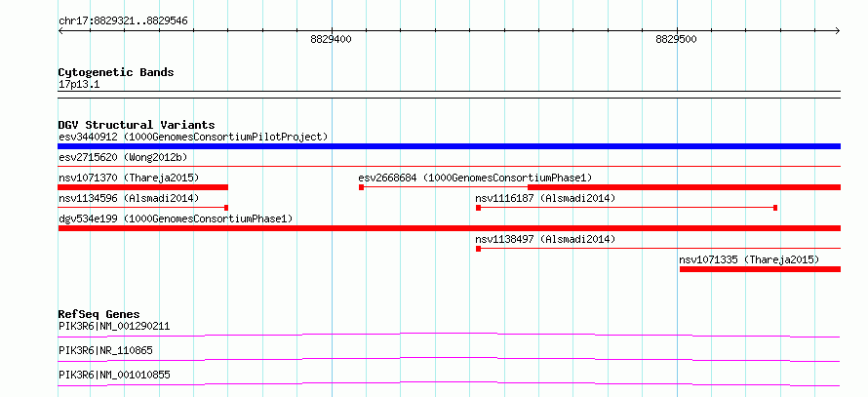Click the thin nsv1134596 variant line
Image resolution: width=868 pixels, height=397 pixels.
point(141,208)
